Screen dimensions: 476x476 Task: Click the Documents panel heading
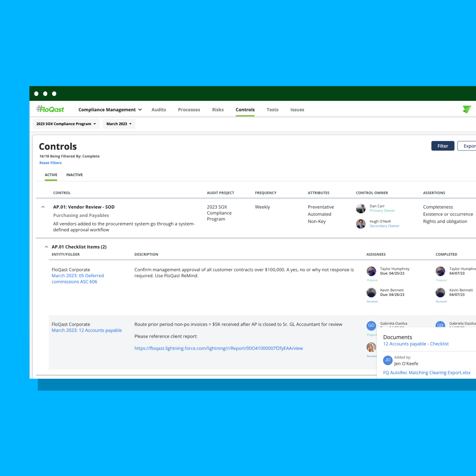point(398,337)
